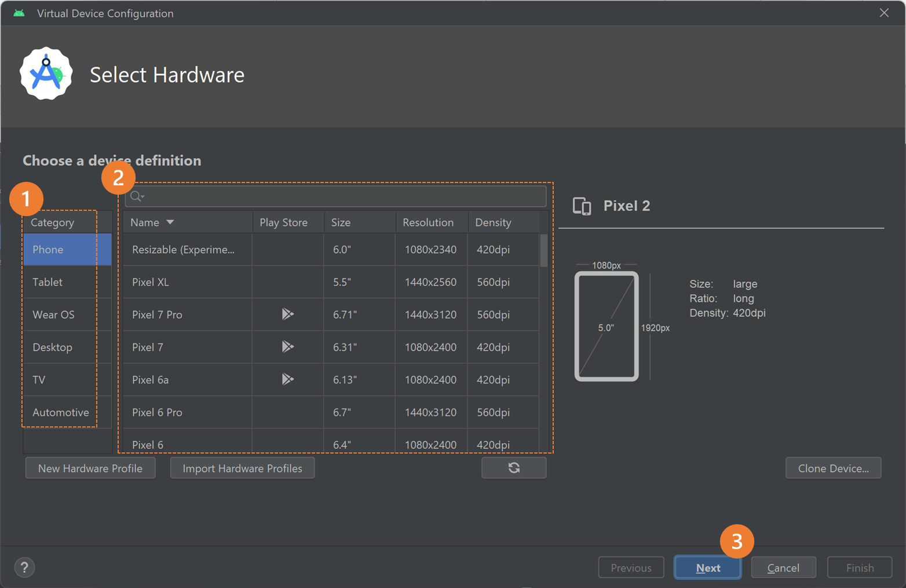Select the Pixel 6 device name

(148, 444)
